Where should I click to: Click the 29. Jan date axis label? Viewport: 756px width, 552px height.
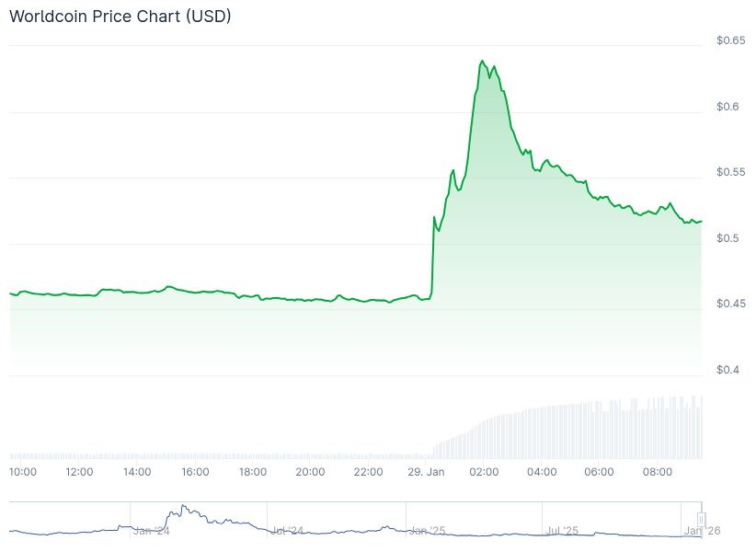coord(425,472)
